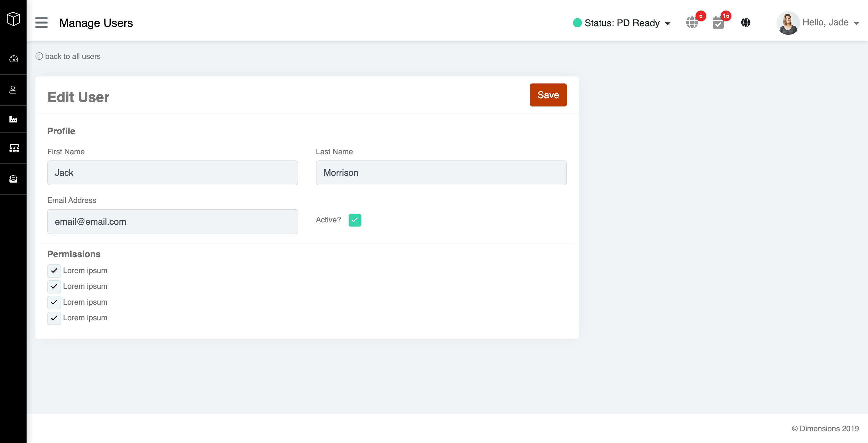Open globe notifications with badge 5

coord(692,22)
